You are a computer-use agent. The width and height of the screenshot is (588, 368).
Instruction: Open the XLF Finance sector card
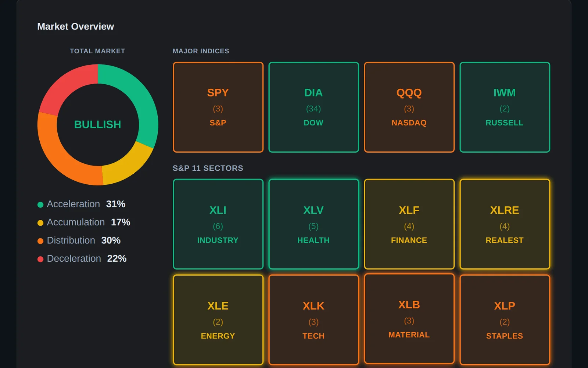click(409, 224)
